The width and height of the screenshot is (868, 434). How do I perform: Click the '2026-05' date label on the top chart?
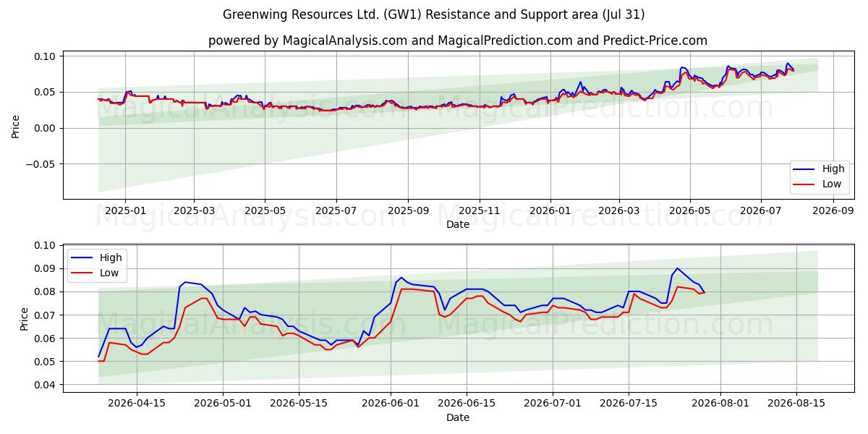click(690, 210)
